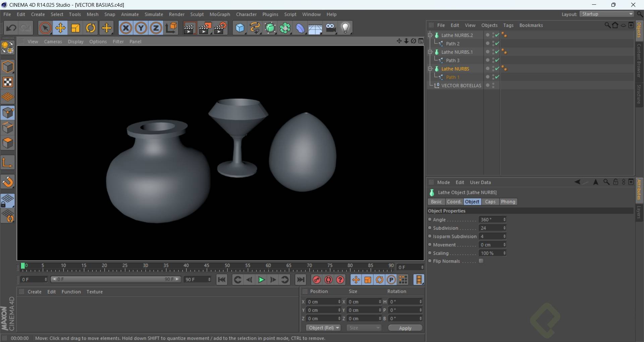Viewport: 644px width, 342px height.
Task: Select the Rotate tool
Action: 91,28
